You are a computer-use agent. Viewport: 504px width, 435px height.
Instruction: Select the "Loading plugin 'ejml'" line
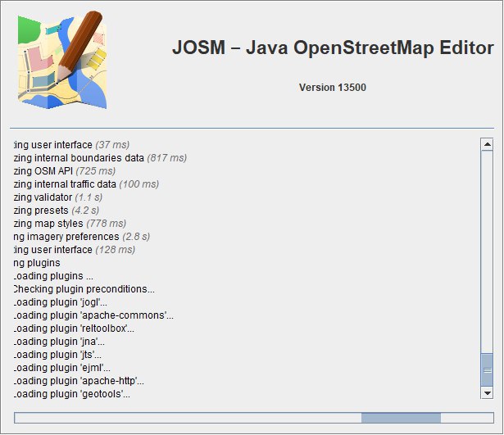coord(62,368)
